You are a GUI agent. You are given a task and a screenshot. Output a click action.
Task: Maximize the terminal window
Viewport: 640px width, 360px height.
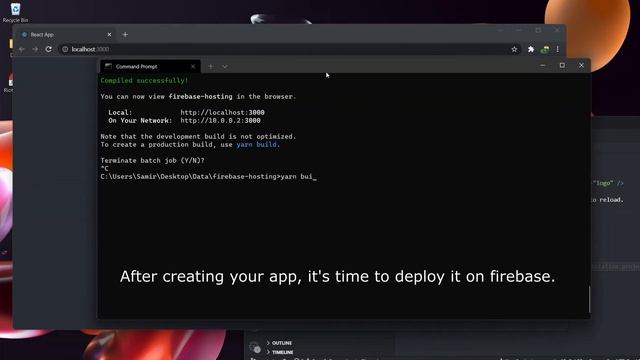click(x=562, y=65)
